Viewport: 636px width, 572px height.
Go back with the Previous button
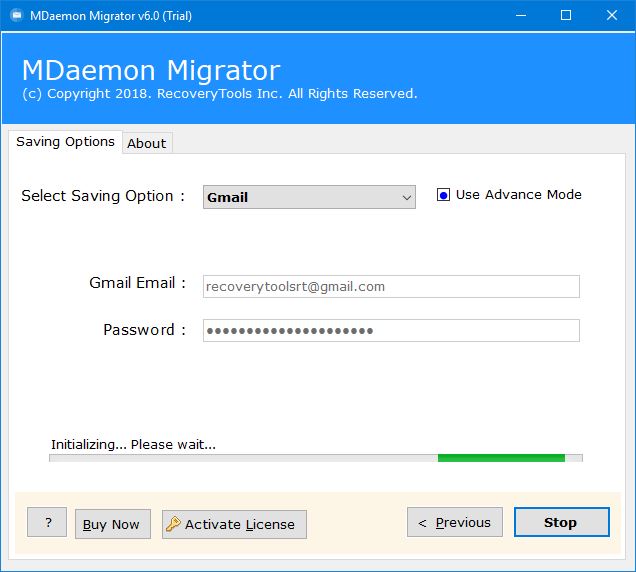pyautogui.click(x=455, y=522)
